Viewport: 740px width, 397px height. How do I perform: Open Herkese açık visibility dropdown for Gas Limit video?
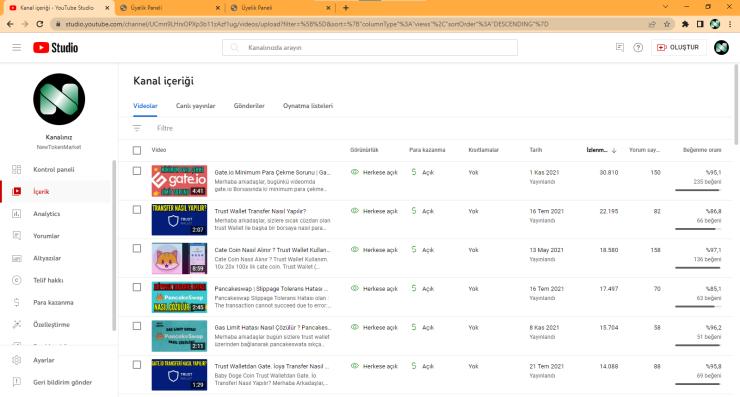[380, 328]
